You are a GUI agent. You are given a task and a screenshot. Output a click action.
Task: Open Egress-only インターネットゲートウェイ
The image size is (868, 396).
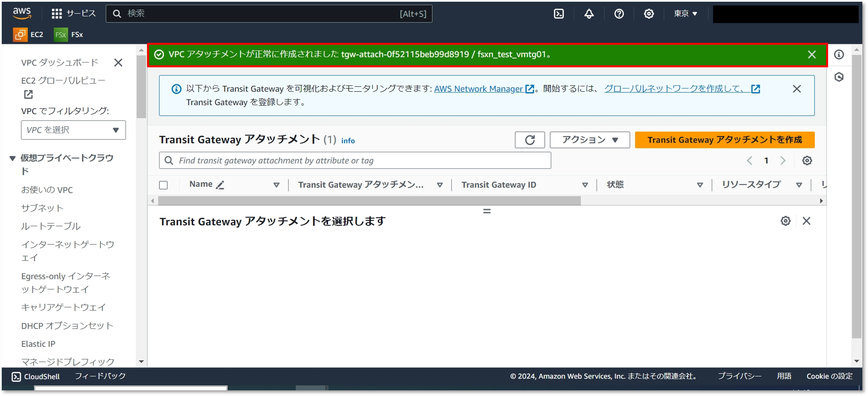(x=66, y=282)
